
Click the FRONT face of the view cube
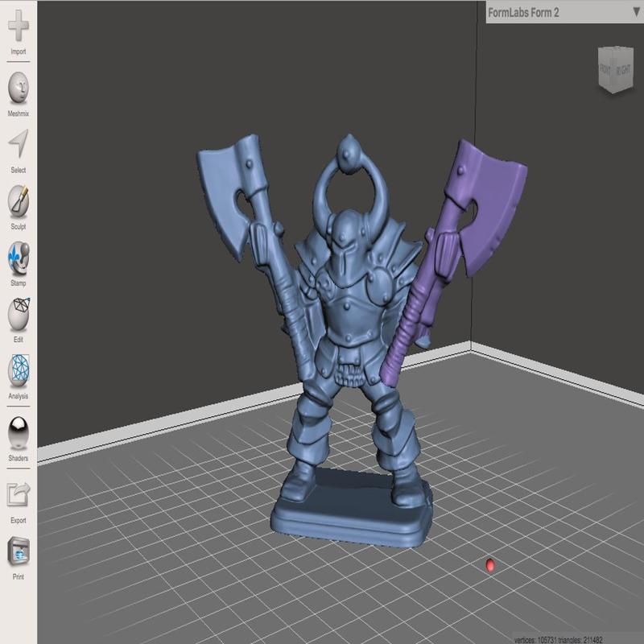coord(606,68)
